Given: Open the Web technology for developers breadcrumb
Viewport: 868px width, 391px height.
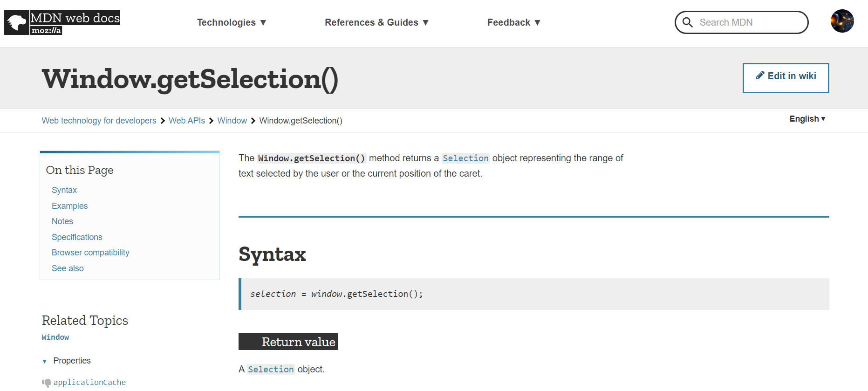Looking at the screenshot, I should pos(99,120).
